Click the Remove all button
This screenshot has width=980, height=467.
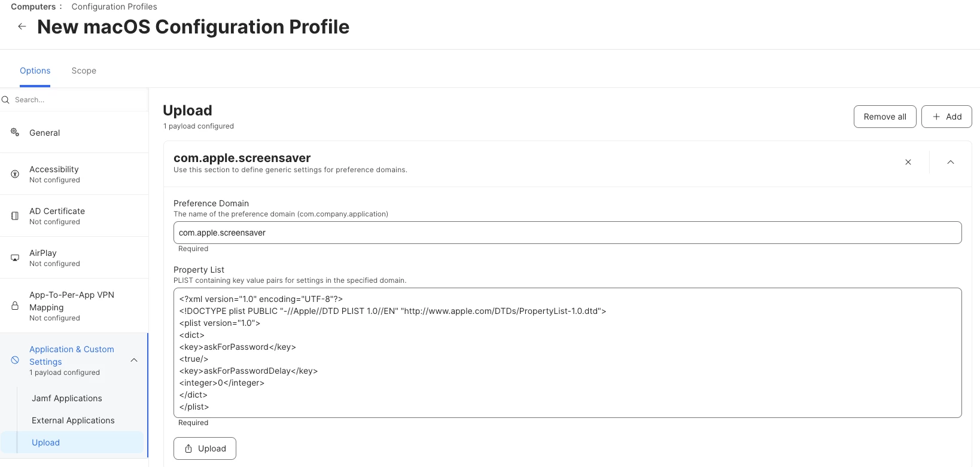[x=885, y=117]
